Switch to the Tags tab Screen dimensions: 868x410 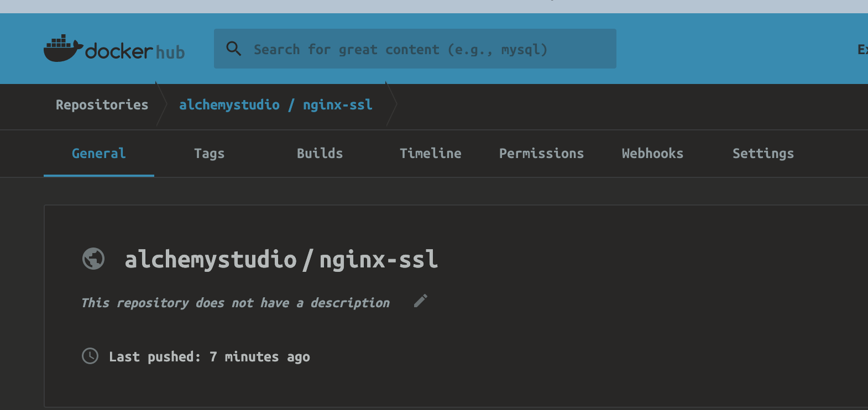pyautogui.click(x=210, y=154)
